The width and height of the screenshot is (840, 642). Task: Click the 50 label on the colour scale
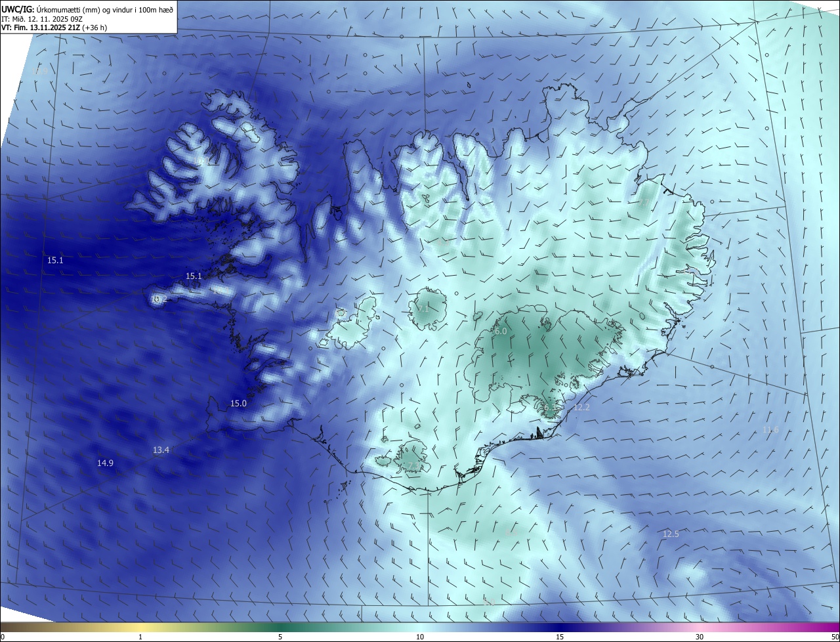835,637
